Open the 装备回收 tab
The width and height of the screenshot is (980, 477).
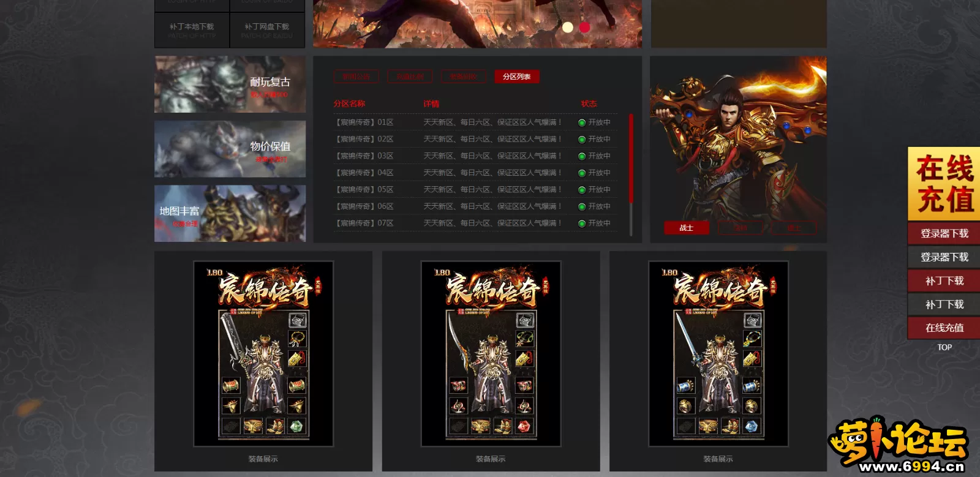[464, 77]
